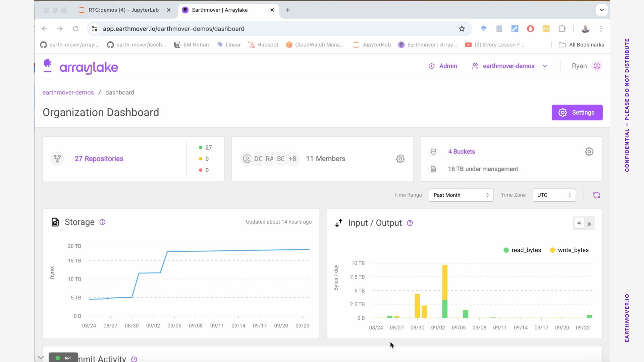
Task: Click the generic user avatar in Members card
Action: coord(247,159)
